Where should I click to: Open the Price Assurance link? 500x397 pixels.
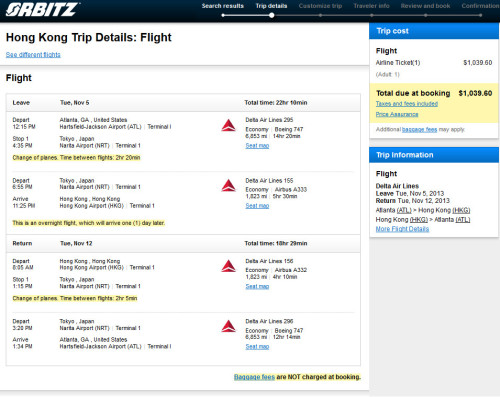[x=397, y=114]
